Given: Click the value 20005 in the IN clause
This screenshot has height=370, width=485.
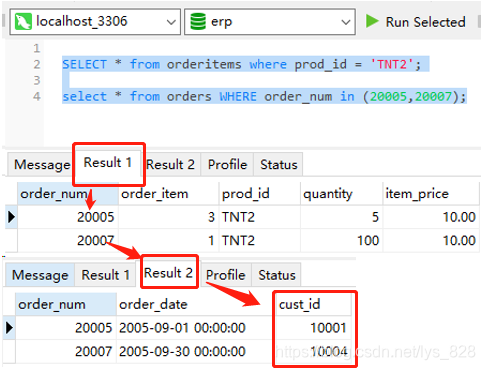Looking at the screenshot, I should [389, 96].
